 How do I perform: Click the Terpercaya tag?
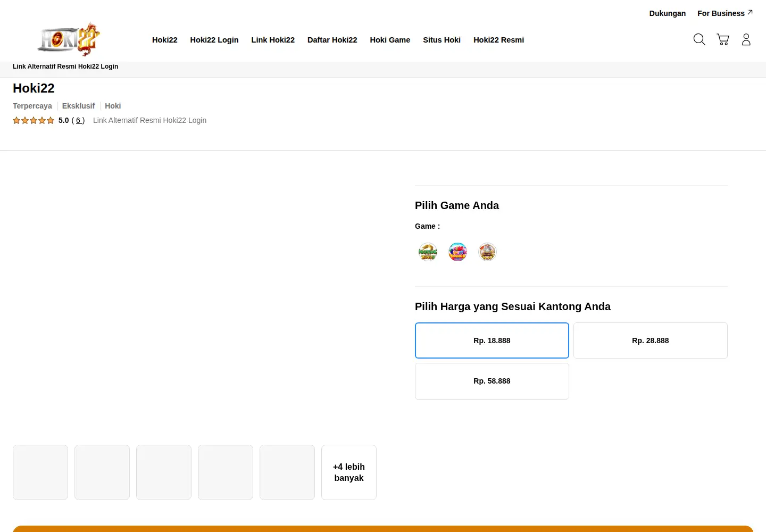(x=32, y=106)
